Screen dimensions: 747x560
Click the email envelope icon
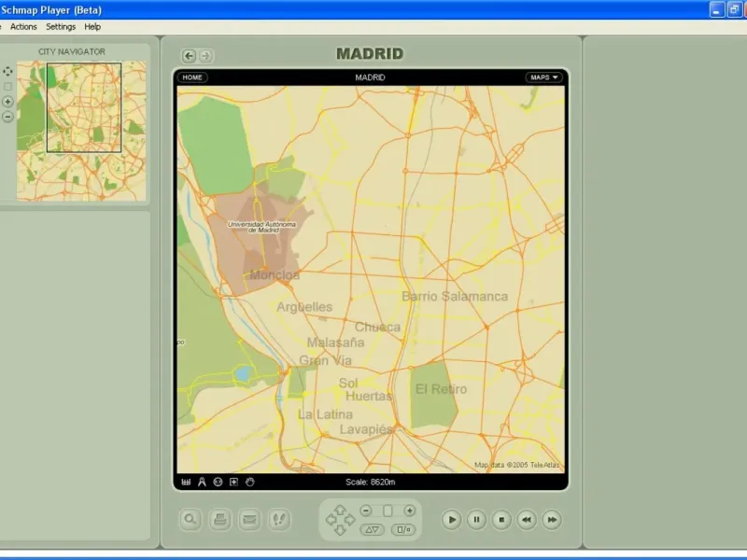pyautogui.click(x=249, y=520)
